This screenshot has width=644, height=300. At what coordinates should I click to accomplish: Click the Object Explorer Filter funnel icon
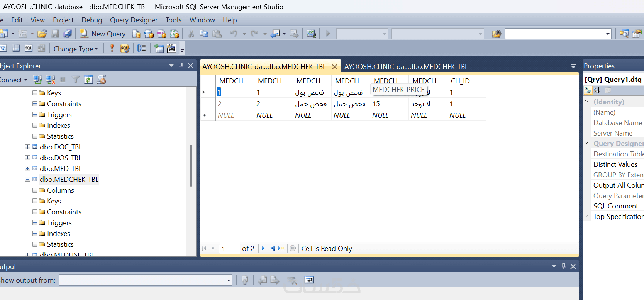pyautogui.click(x=76, y=80)
